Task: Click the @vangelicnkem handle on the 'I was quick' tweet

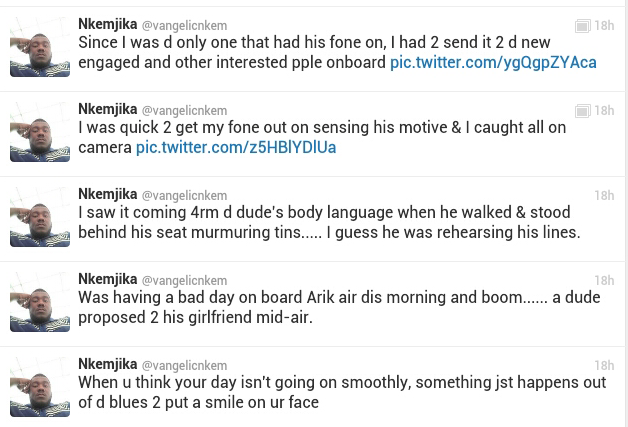Action: coord(184,111)
